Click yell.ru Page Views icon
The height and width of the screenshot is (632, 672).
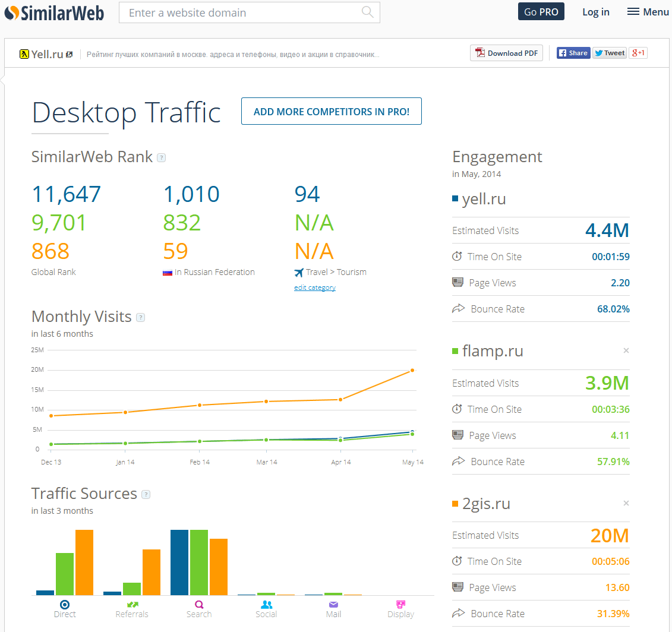[458, 282]
